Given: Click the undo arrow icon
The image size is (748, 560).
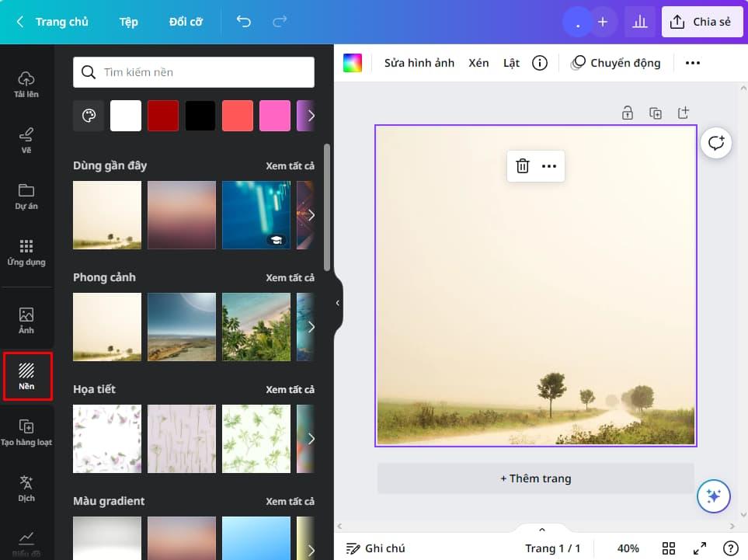Looking at the screenshot, I should click(243, 22).
